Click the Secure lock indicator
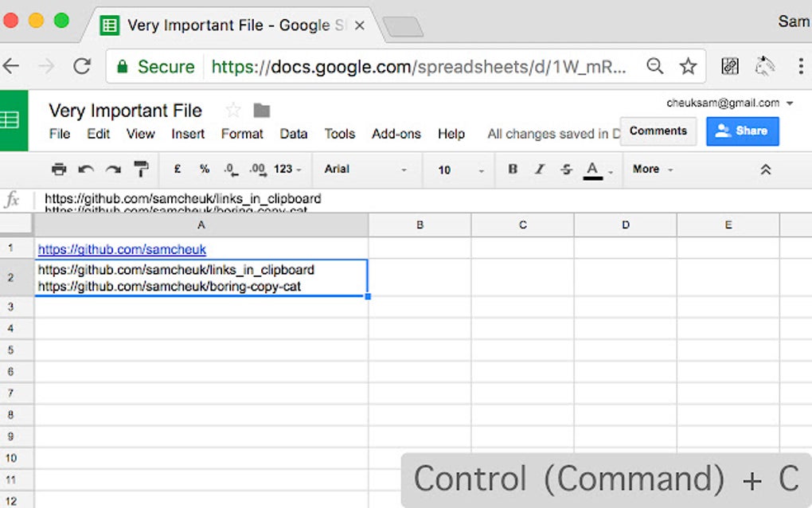Viewport: 812px width, 508px height. [156, 66]
